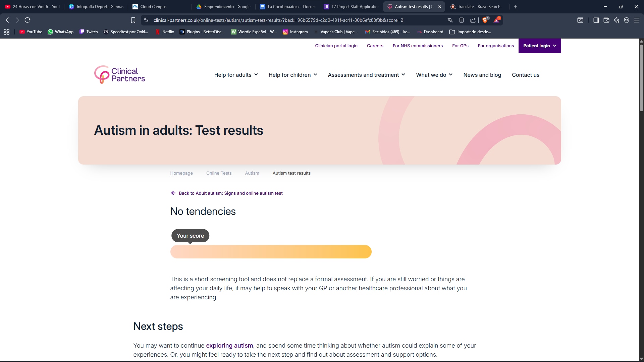Click the Brave Shields lion icon
This screenshot has height=362, width=644.
pos(485,20)
